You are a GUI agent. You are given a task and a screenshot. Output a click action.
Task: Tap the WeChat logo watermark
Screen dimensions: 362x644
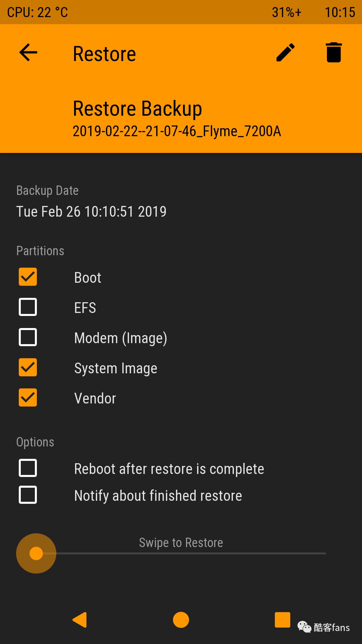pyautogui.click(x=304, y=627)
